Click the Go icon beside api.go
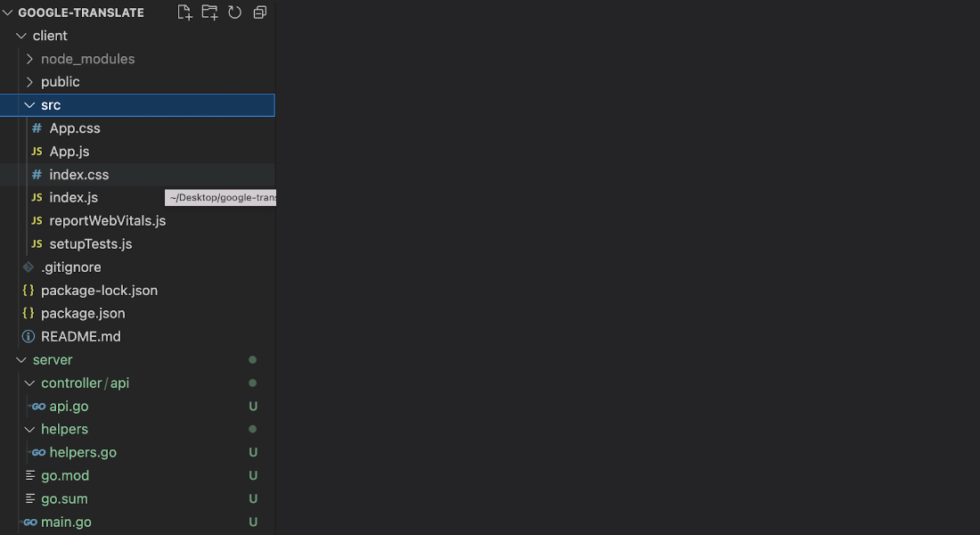Viewport: 980px width, 535px height. [x=38, y=407]
